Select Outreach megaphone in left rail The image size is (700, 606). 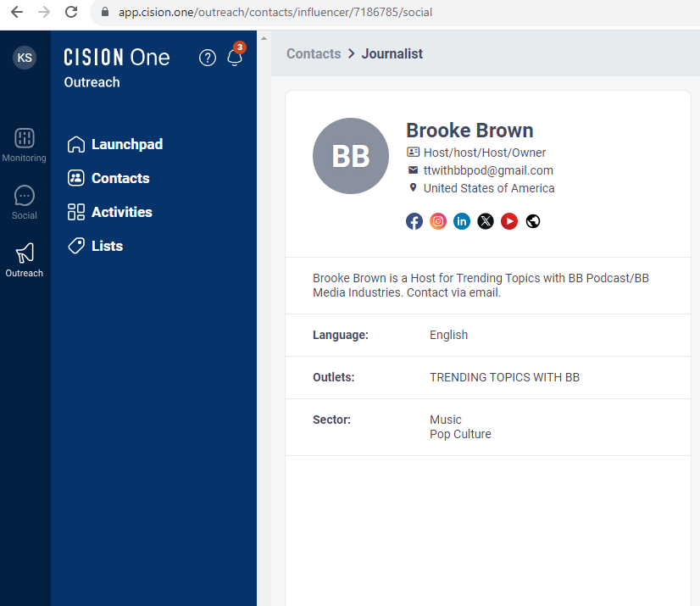pos(24,260)
